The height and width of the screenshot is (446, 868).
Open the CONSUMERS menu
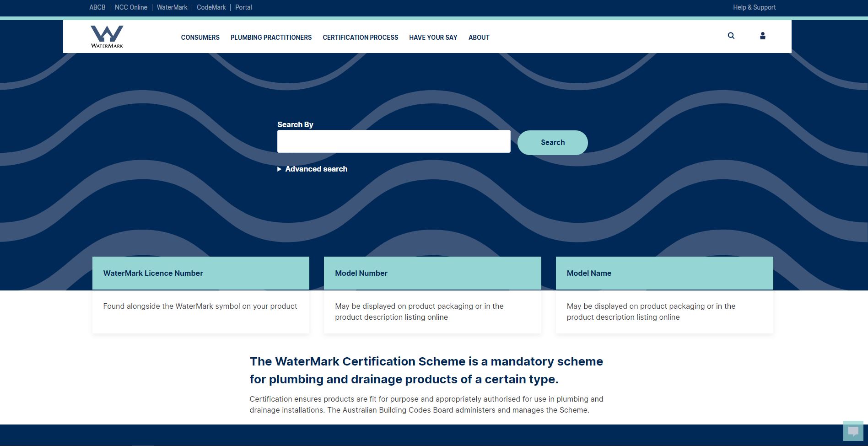tap(200, 38)
